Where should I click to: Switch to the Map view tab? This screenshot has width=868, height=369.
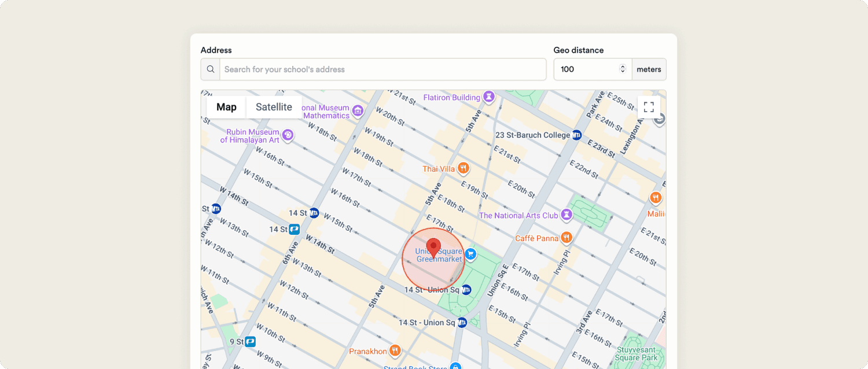tap(226, 107)
